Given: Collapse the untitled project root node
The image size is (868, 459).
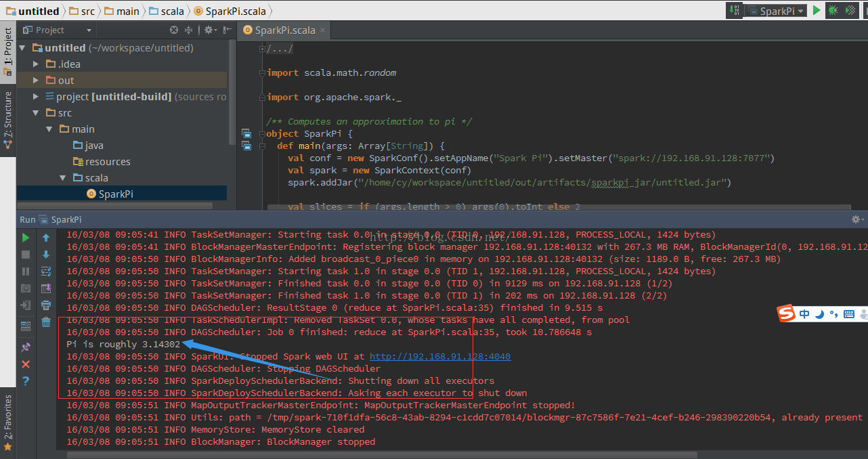Looking at the screenshot, I should [x=22, y=48].
